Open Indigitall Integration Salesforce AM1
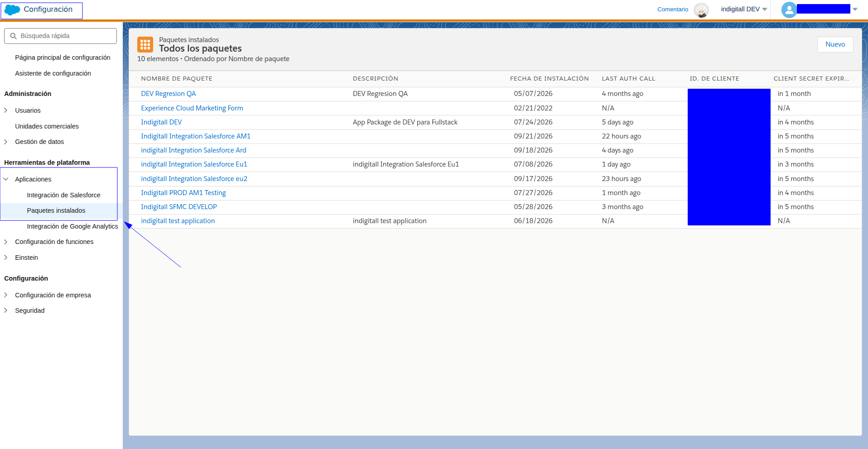 (x=196, y=136)
